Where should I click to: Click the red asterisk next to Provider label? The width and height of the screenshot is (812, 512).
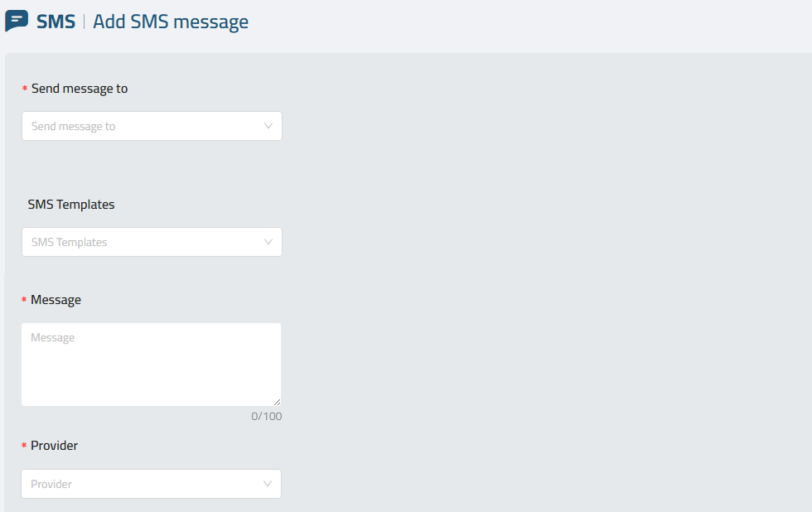[24, 445]
